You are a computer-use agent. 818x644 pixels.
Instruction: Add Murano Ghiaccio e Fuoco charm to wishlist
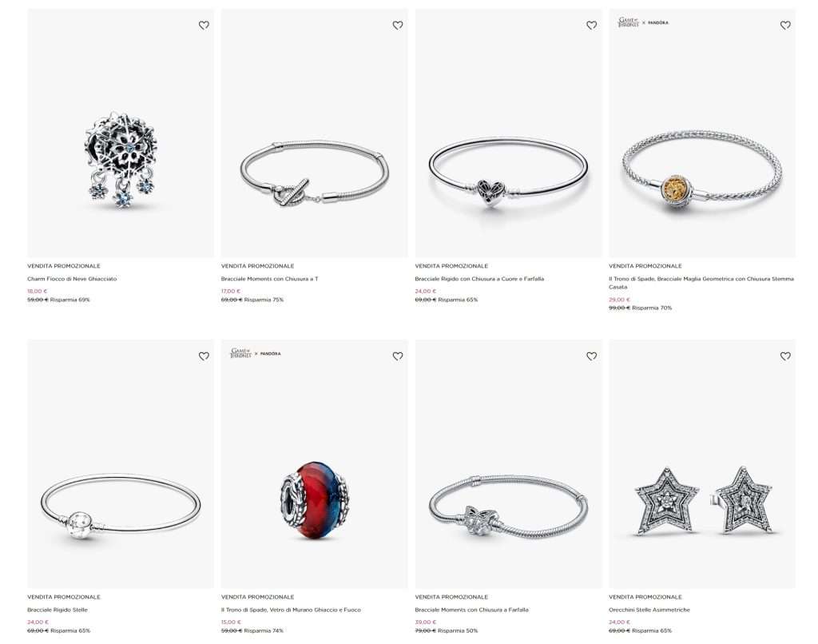point(398,356)
